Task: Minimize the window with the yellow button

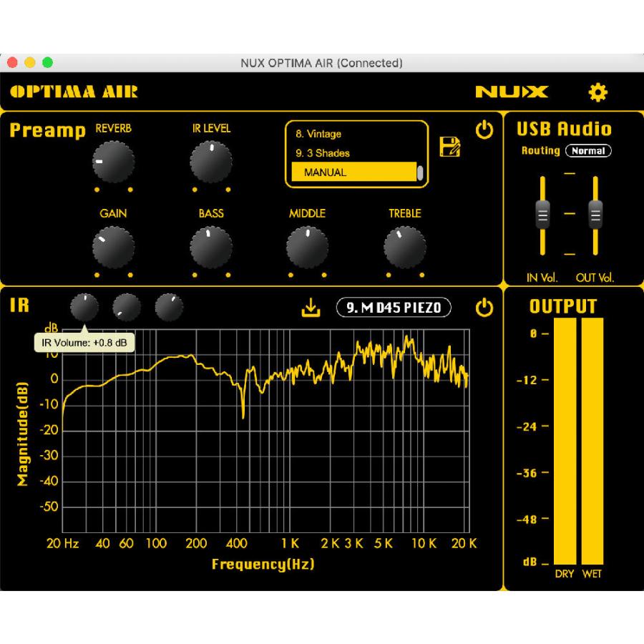Action: tap(30, 62)
